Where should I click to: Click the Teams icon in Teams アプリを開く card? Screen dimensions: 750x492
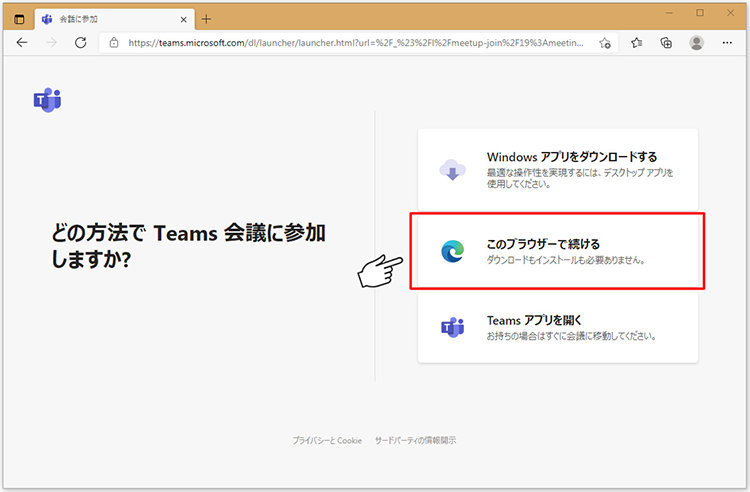(452, 328)
